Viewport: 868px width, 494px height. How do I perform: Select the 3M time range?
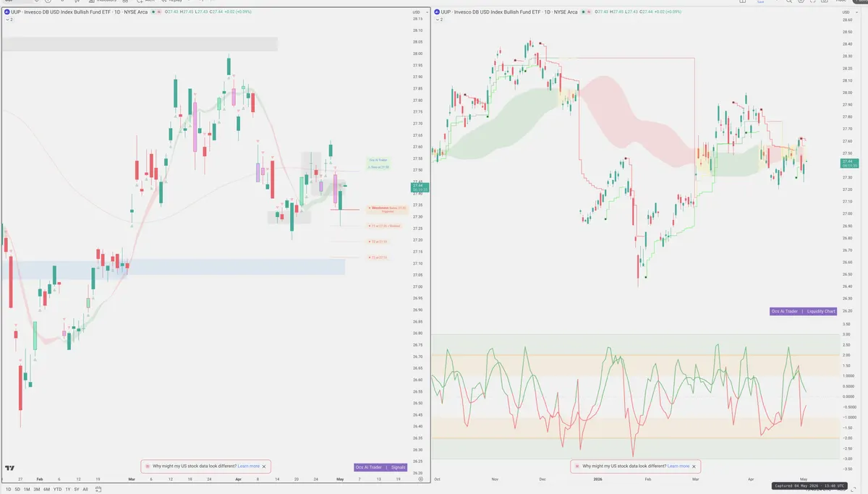[37, 490]
